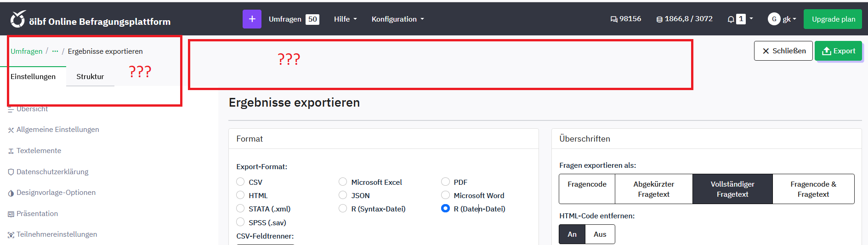Select the CSV export format
This screenshot has width=868, height=245.
pyautogui.click(x=240, y=182)
